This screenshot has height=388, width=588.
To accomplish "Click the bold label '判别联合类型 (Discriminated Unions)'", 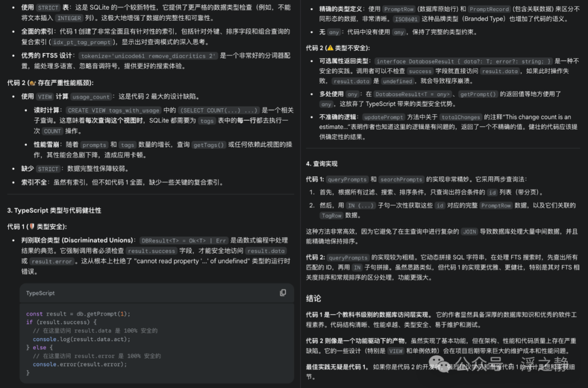I will point(77,241).
